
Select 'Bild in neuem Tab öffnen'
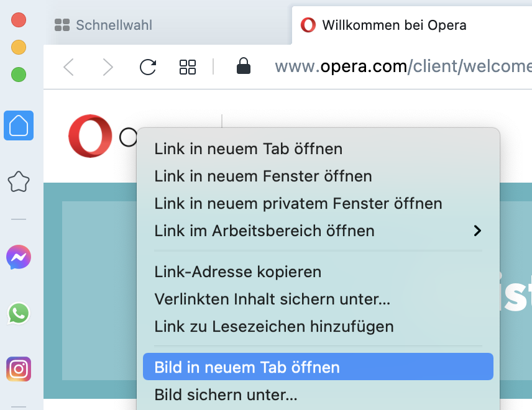coord(247,367)
